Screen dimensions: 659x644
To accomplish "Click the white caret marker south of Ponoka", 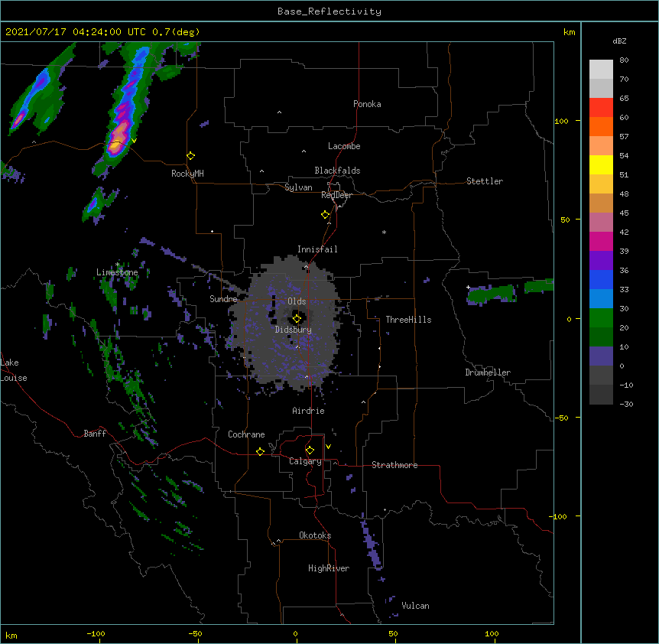I will click(x=280, y=112).
